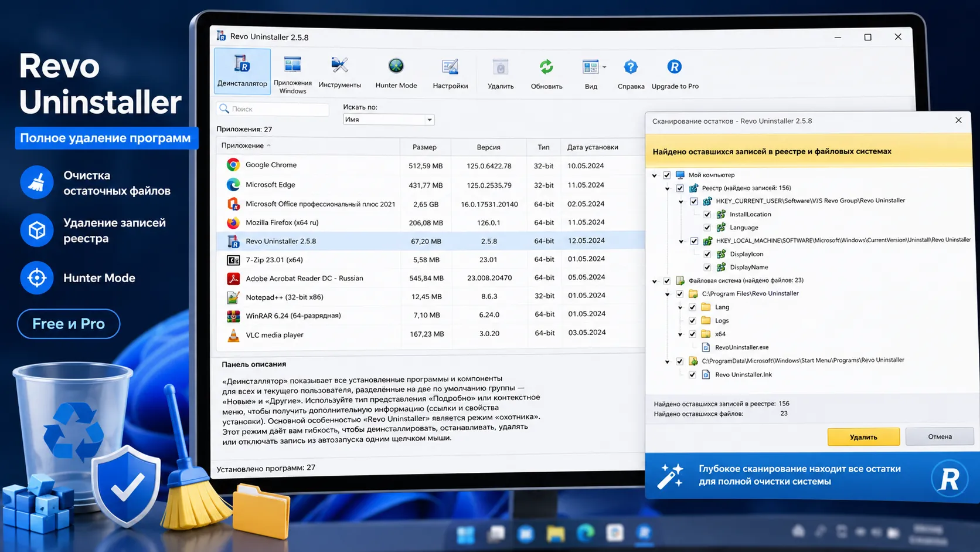Uncheck the Logs folder checkbox
This screenshot has width=980, height=552.
[692, 320]
